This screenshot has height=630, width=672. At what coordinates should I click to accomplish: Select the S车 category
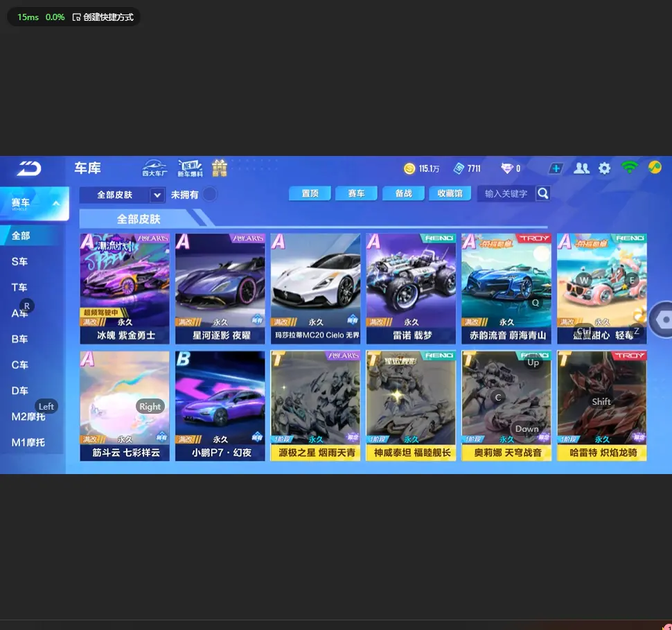(19, 261)
